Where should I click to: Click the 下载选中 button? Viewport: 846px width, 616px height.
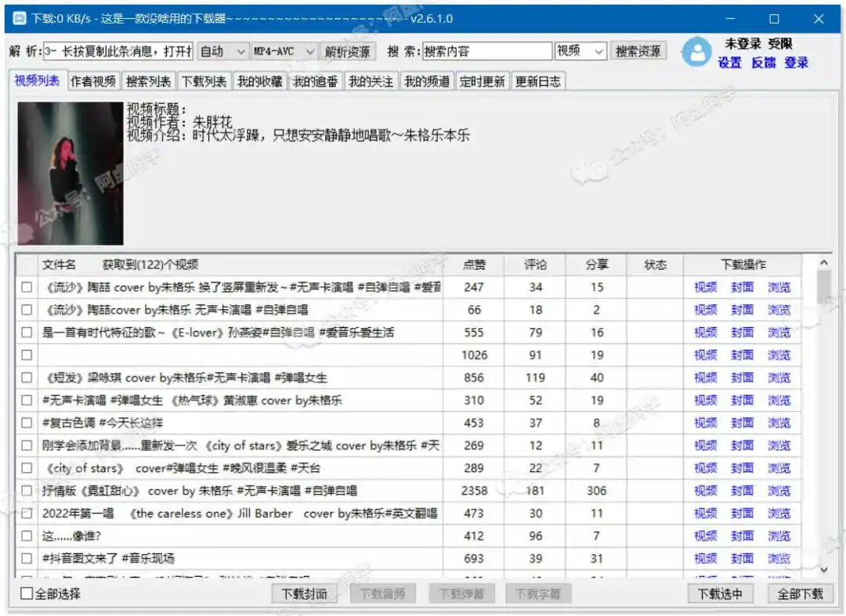click(721, 593)
